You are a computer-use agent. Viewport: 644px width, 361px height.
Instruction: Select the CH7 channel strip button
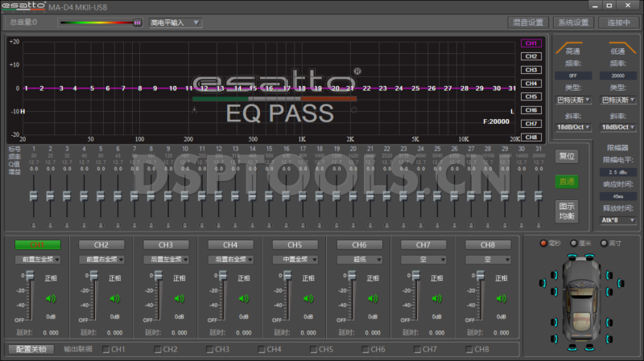point(424,245)
